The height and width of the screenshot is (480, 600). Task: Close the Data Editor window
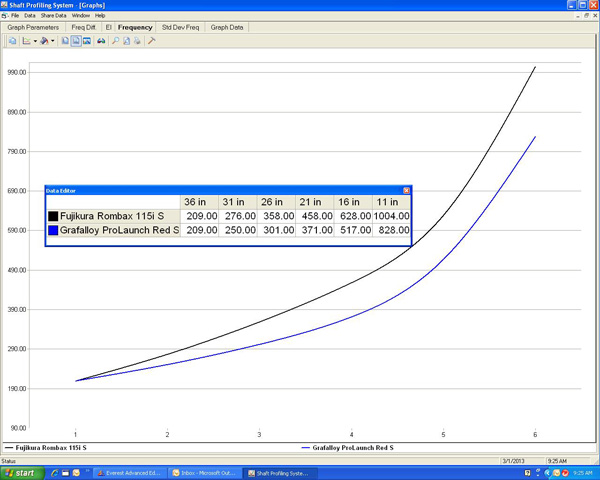coord(406,191)
